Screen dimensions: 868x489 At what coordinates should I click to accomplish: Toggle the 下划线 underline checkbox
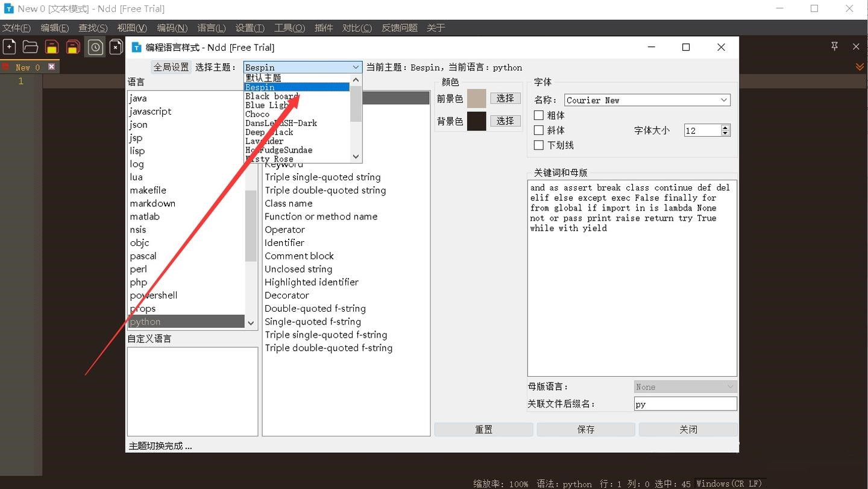tap(539, 145)
